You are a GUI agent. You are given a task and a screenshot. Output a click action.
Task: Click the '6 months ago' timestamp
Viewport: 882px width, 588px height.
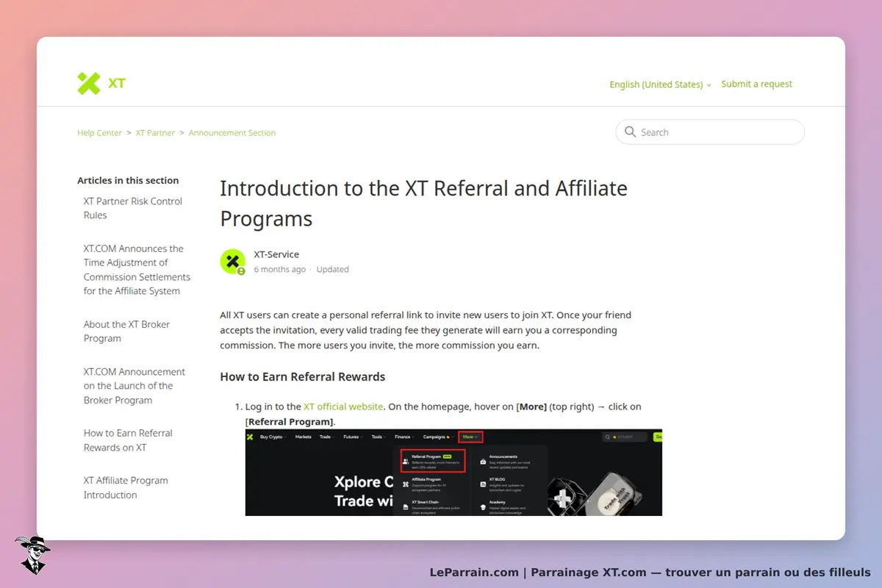(279, 269)
